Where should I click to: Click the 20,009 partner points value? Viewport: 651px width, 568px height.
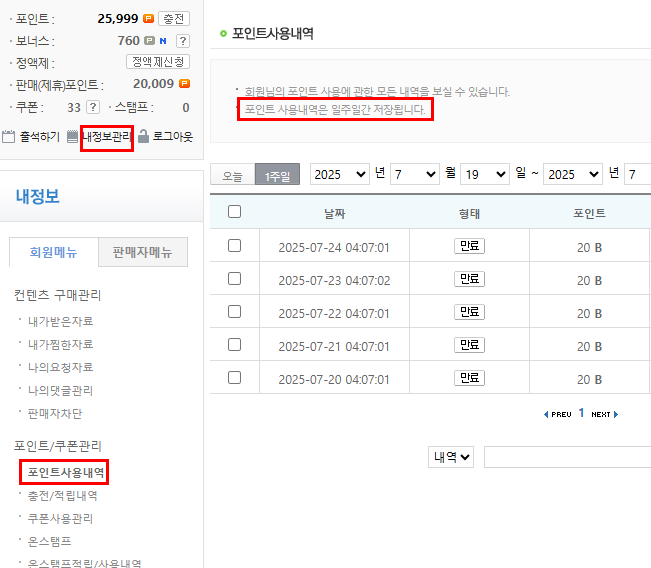point(153,84)
